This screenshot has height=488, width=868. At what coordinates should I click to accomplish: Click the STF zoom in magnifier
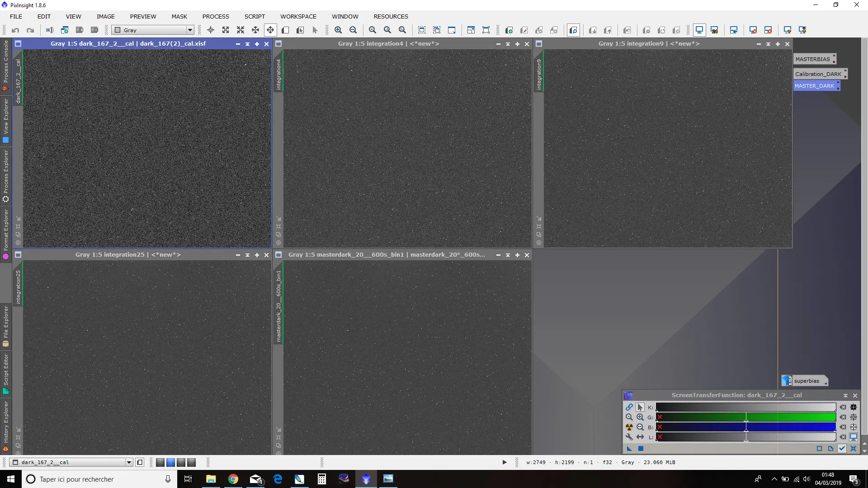(640, 417)
